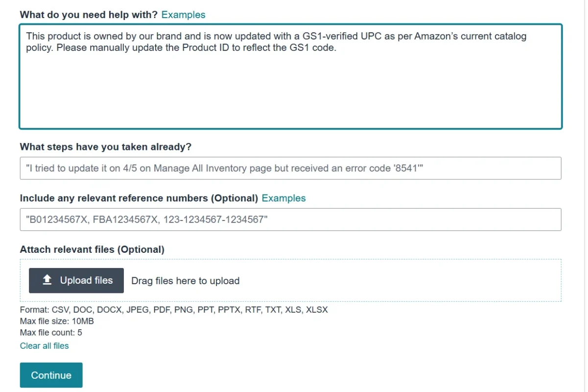
Task: Open Examples link next to reference numbers
Action: [283, 198]
